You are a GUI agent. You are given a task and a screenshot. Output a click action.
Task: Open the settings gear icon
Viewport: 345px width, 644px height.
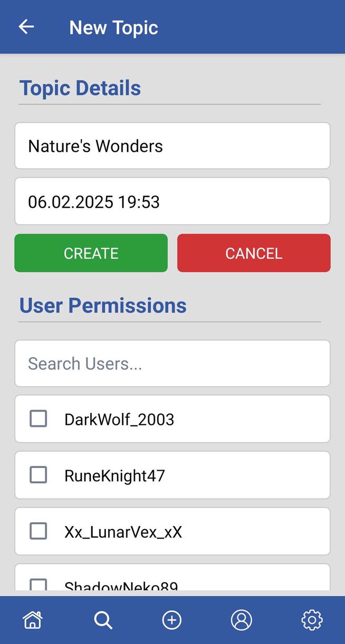point(311,620)
